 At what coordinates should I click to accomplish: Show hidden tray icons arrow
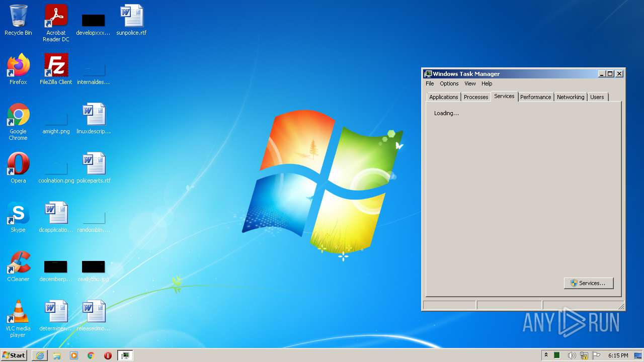click(546, 355)
